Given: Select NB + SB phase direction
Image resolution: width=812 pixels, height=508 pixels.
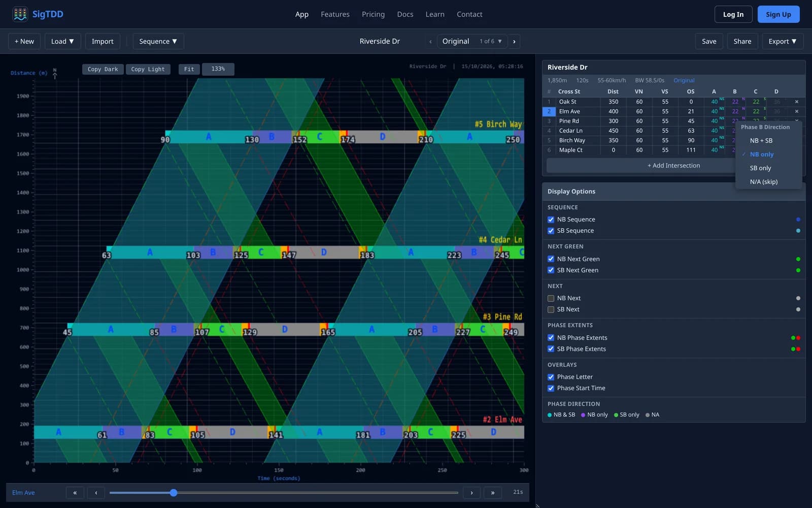Looking at the screenshot, I should 768,141.
